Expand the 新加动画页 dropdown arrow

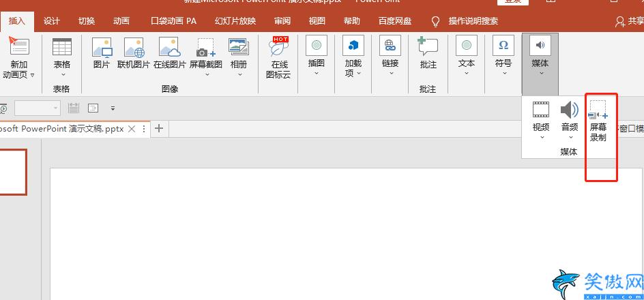point(33,75)
